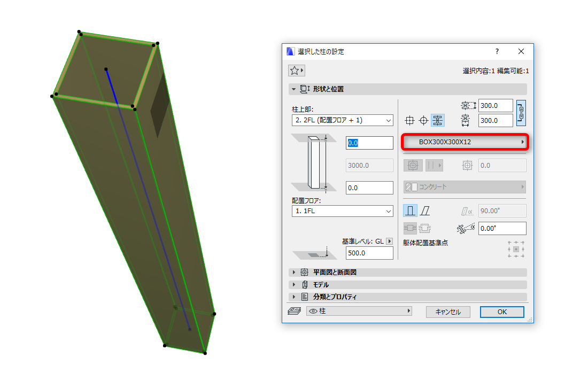Close the column settings dialog
The width and height of the screenshot is (588, 374).
(x=521, y=51)
